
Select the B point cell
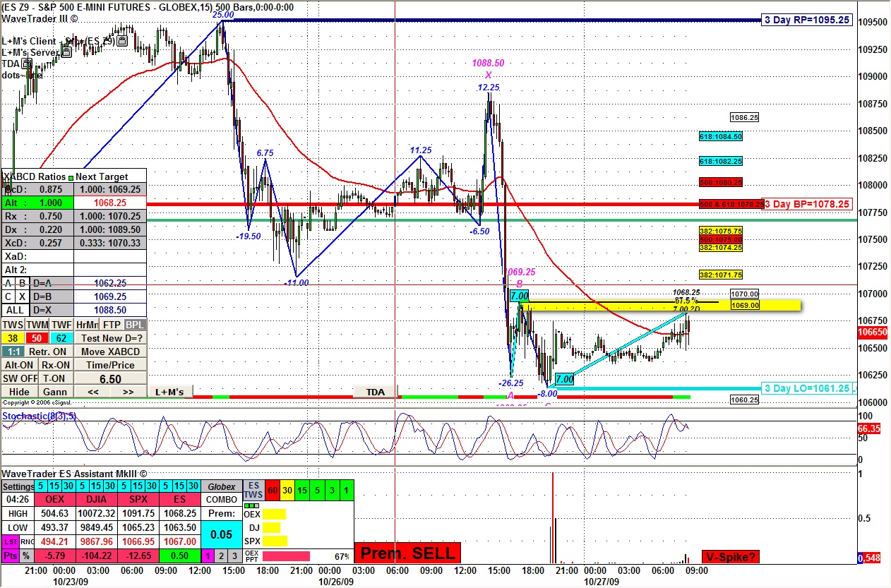click(x=23, y=283)
